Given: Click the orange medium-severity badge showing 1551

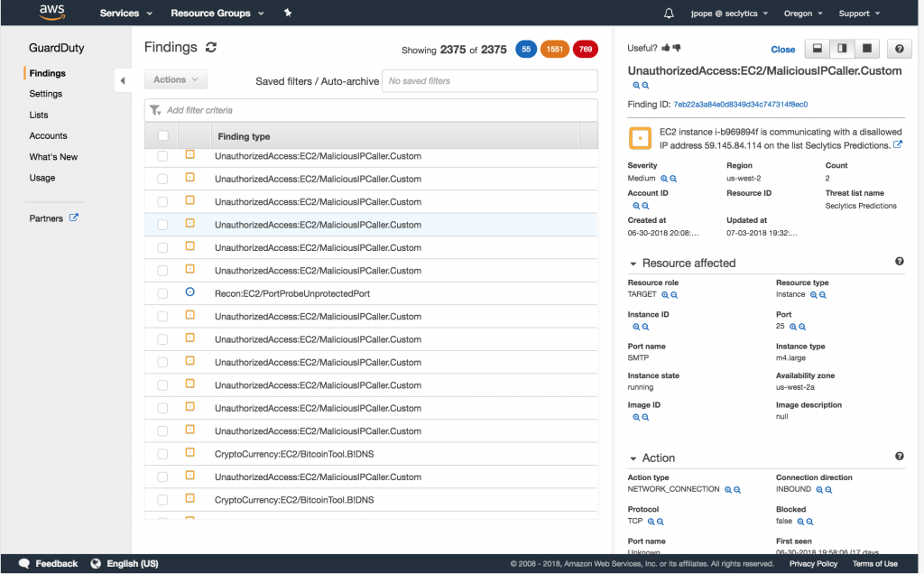Looking at the screenshot, I should click(555, 49).
